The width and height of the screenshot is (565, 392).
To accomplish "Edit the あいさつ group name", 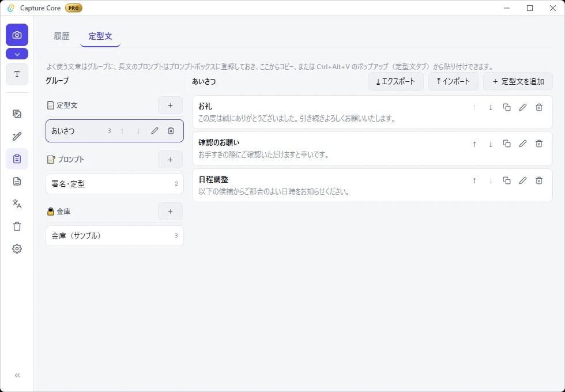I will tap(155, 131).
